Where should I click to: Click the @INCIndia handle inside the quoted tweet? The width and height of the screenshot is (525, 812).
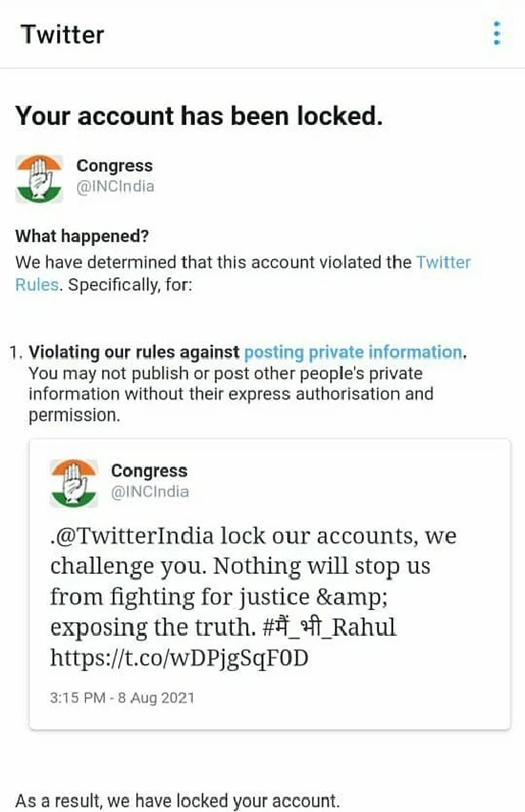pos(149,492)
